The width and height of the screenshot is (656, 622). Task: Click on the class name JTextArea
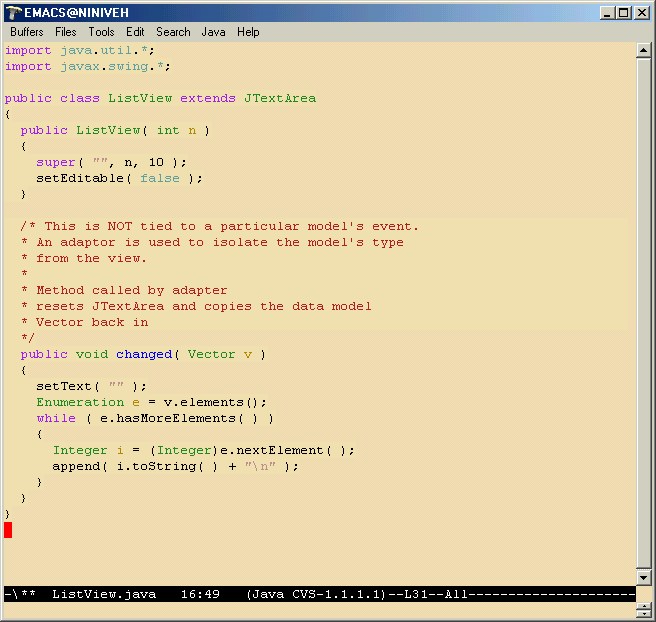coord(279,98)
